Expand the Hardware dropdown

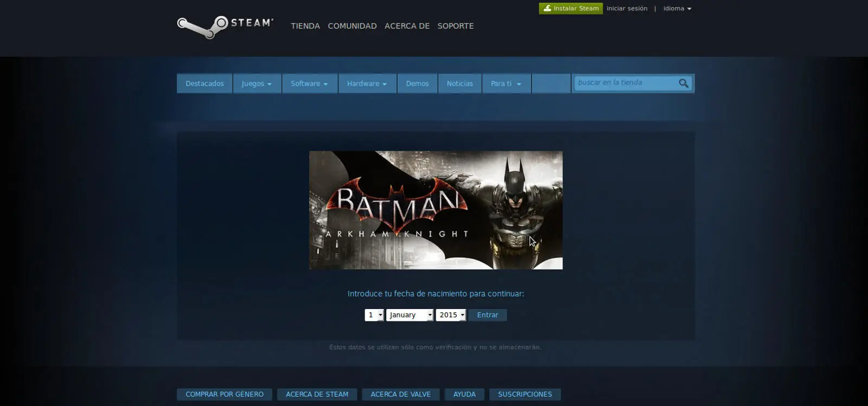(x=367, y=83)
